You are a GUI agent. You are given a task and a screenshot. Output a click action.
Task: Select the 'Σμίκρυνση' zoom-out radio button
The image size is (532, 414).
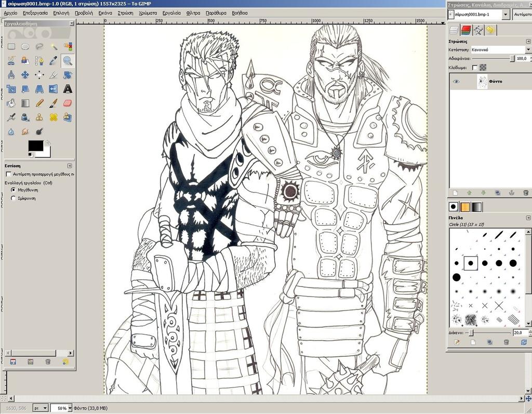[13, 198]
